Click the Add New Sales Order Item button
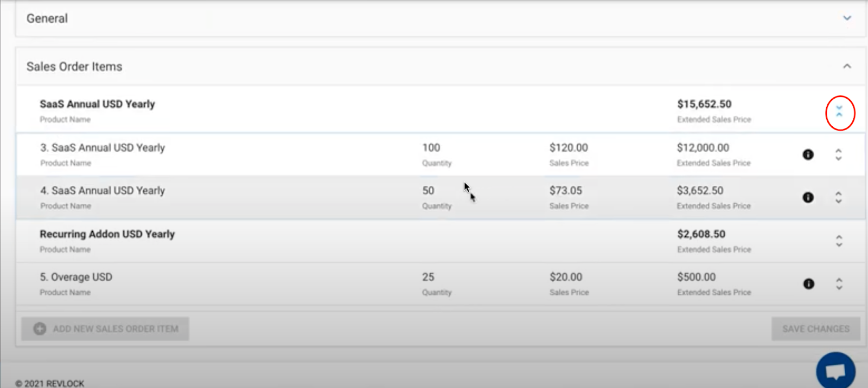The height and width of the screenshot is (388, 868). (x=105, y=329)
